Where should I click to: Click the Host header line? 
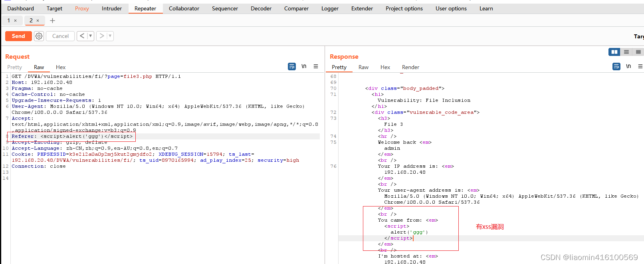42,82
